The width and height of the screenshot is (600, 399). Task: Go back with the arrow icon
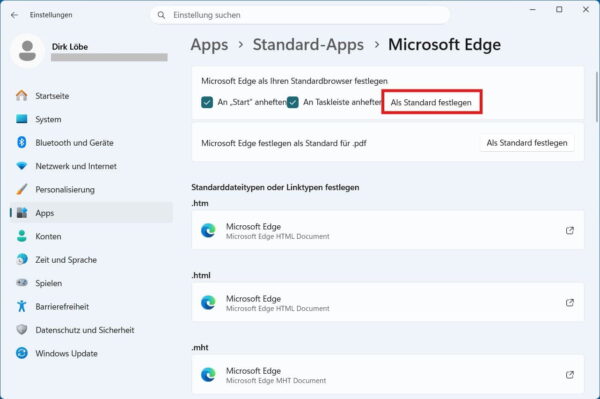pos(15,15)
